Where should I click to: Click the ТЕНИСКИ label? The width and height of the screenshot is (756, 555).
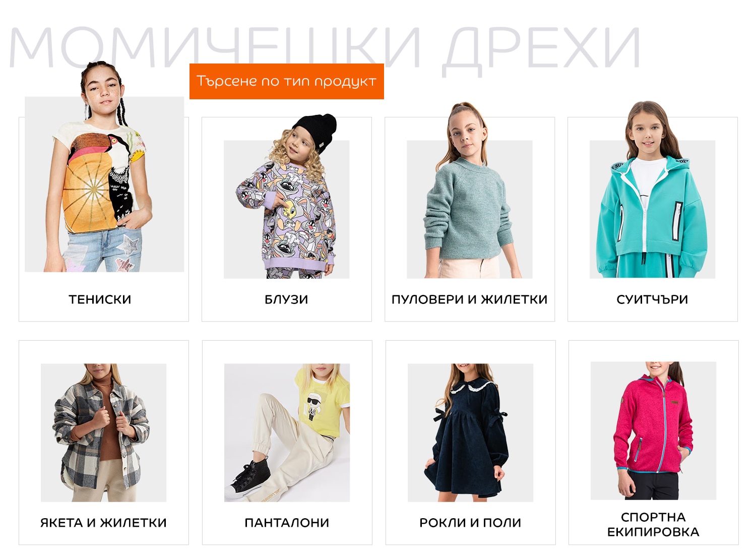pos(100,299)
